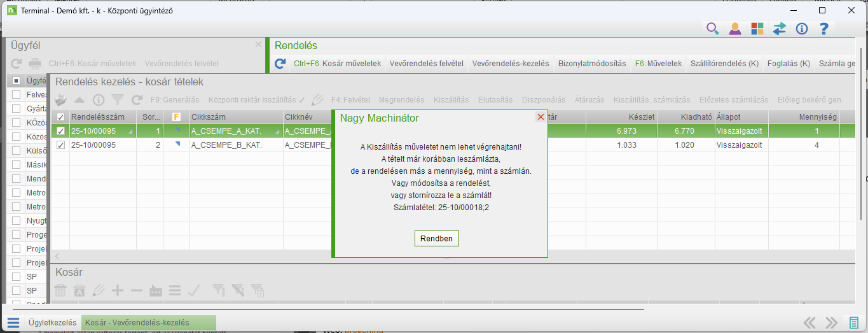Click the double left chevron at bottom

point(809,323)
